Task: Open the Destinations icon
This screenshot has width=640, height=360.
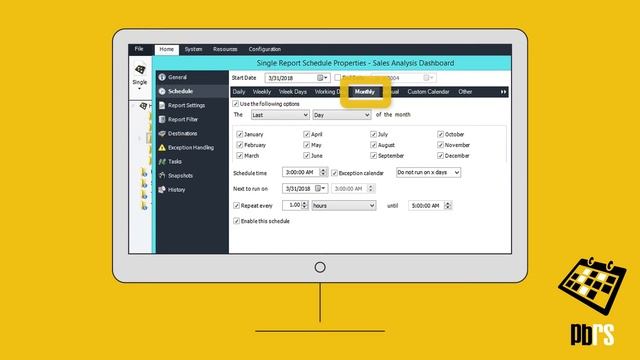Action: (x=162, y=133)
